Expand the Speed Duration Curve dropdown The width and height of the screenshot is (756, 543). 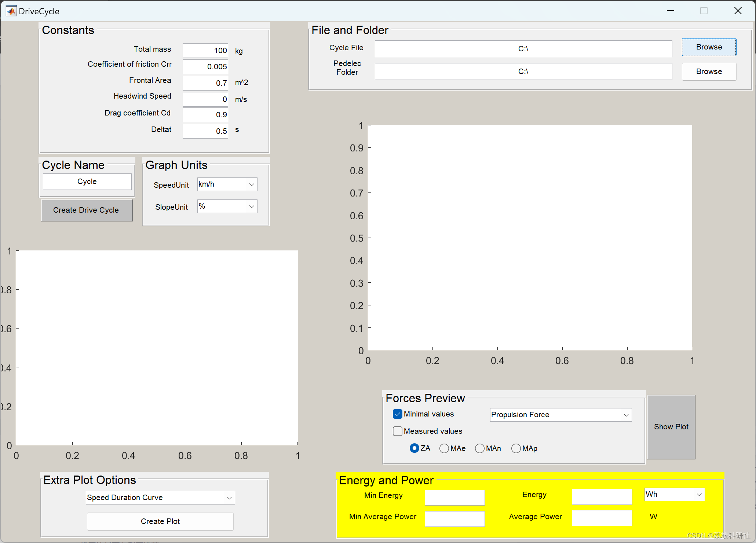click(x=160, y=498)
